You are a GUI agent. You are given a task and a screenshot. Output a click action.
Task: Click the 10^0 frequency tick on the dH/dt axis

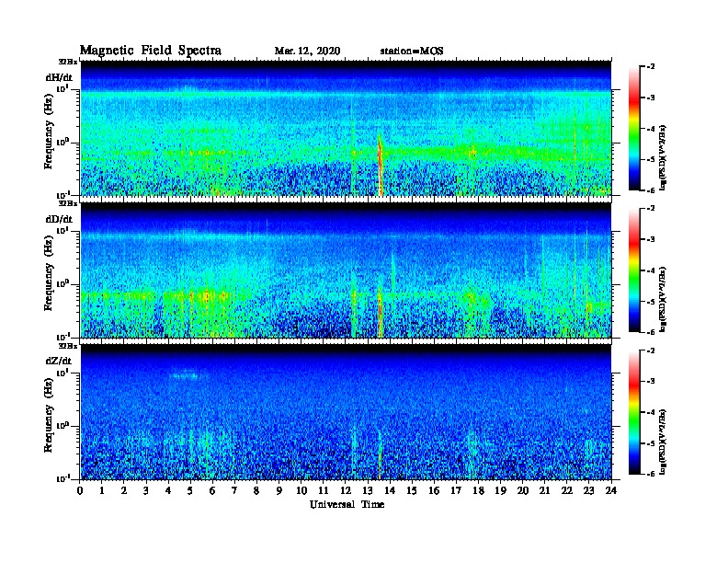[62, 142]
